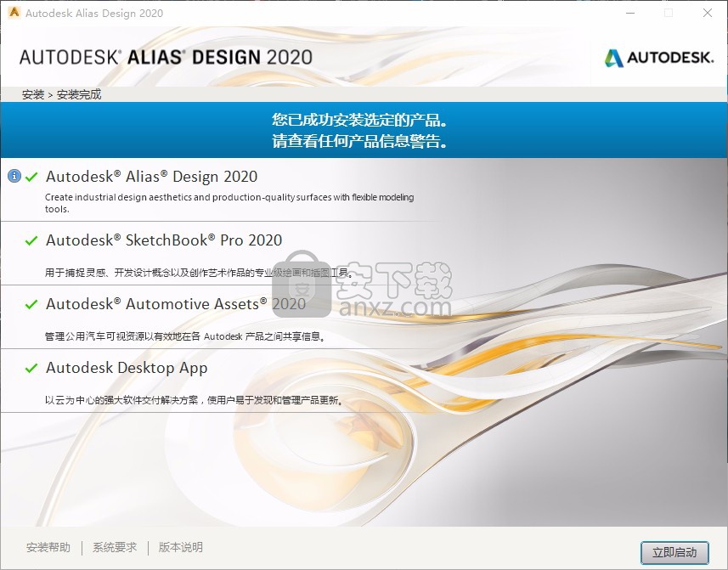Click the SketchBook description starting 用于捕捉灵感
Screen dimensions: 728x570
[198, 273]
